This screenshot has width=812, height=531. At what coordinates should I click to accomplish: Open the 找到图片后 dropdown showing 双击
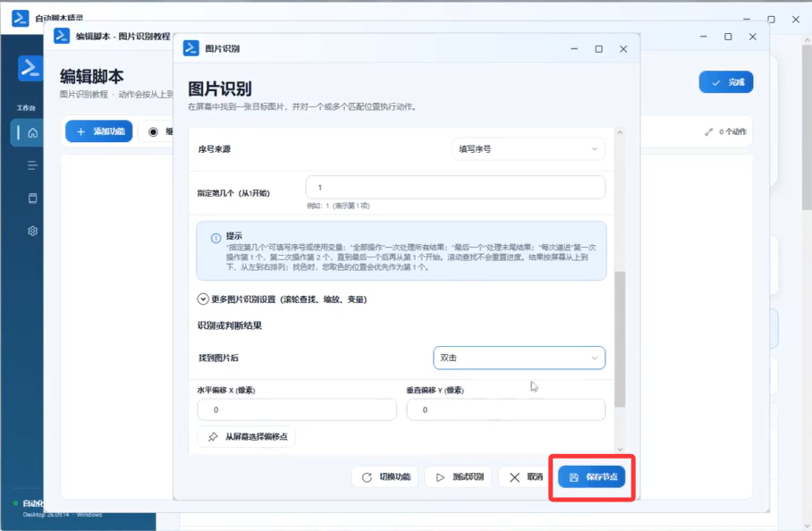519,358
